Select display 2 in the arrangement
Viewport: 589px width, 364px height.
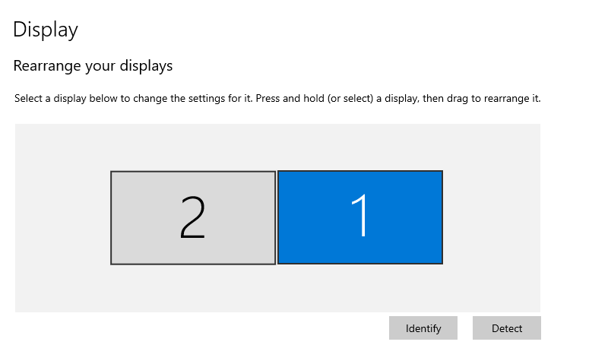(193, 218)
